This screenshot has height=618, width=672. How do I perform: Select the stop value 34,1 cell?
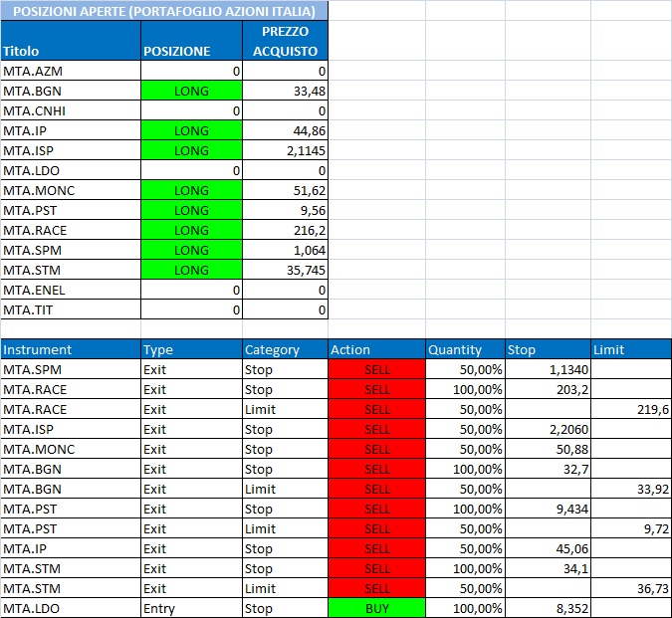pyautogui.click(x=549, y=568)
